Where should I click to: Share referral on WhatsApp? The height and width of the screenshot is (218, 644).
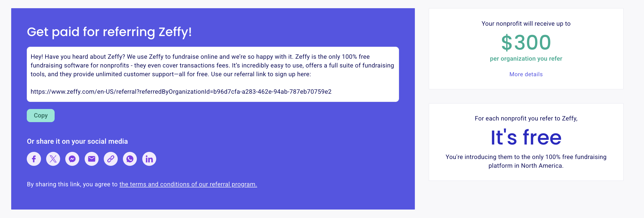pyautogui.click(x=130, y=159)
